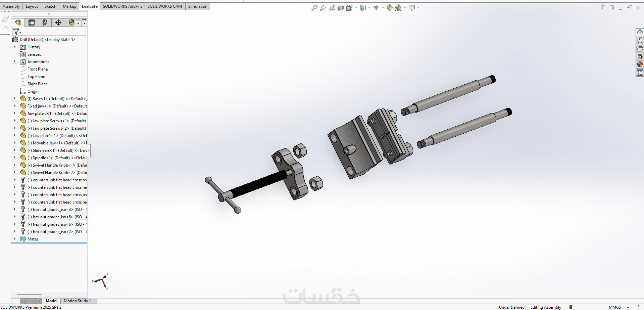This screenshot has height=310, width=644.
Task: Expand the Annotations tree node
Action: click(15, 61)
